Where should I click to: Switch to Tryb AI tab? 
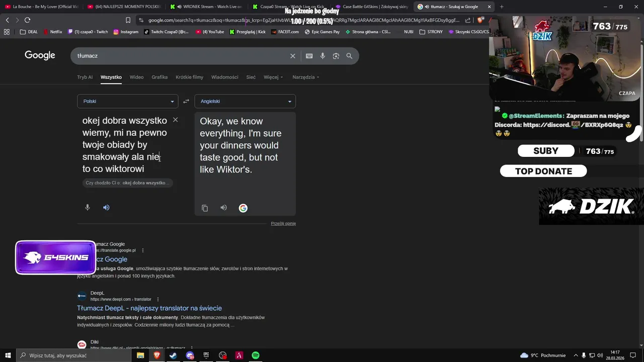(x=85, y=77)
